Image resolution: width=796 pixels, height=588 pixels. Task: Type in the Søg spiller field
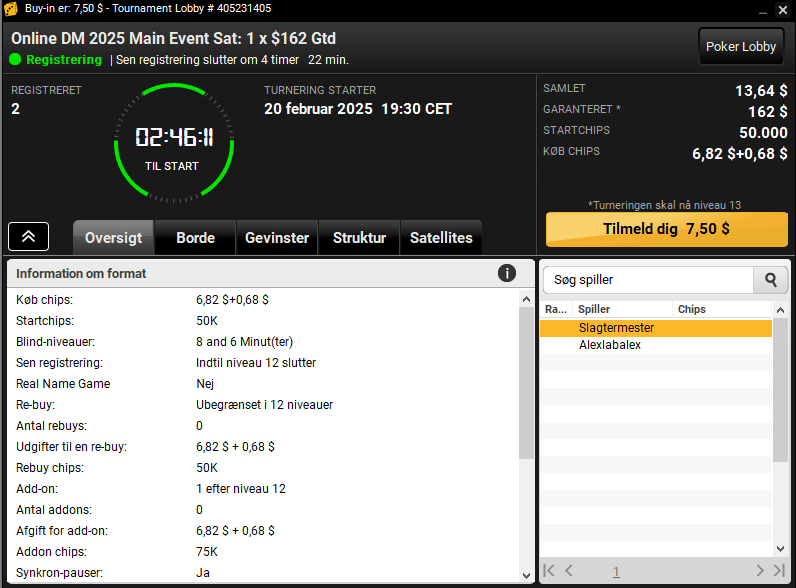click(x=648, y=280)
